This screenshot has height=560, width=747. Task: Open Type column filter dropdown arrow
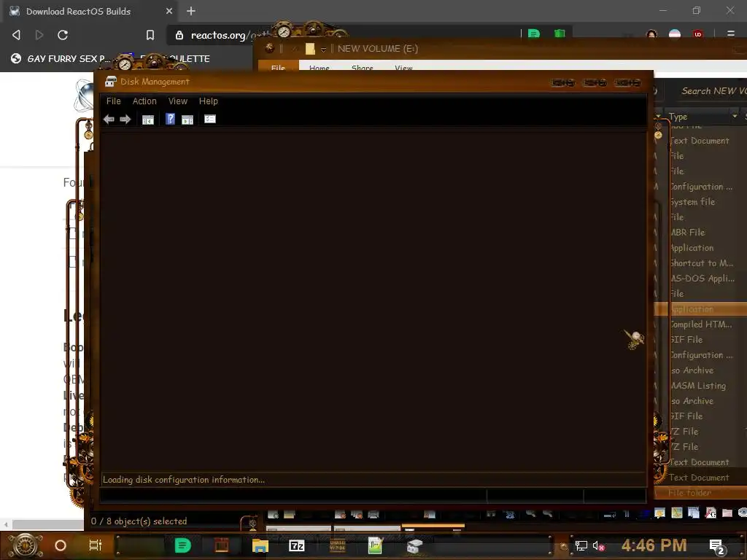(735, 116)
